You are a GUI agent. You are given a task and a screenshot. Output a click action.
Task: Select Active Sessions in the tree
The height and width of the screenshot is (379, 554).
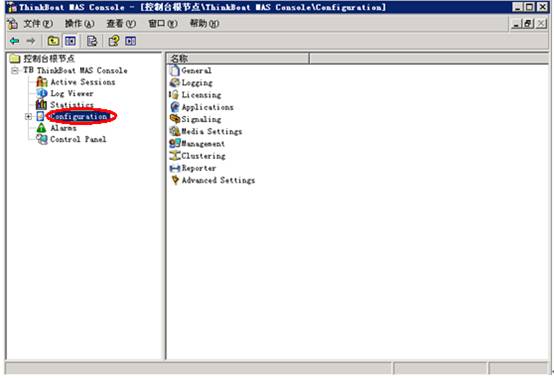(x=83, y=82)
